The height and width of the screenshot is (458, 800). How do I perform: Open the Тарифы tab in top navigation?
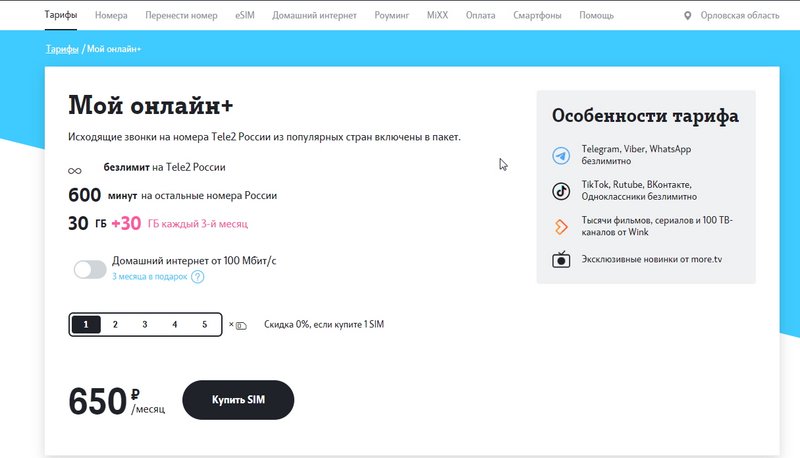(x=61, y=15)
